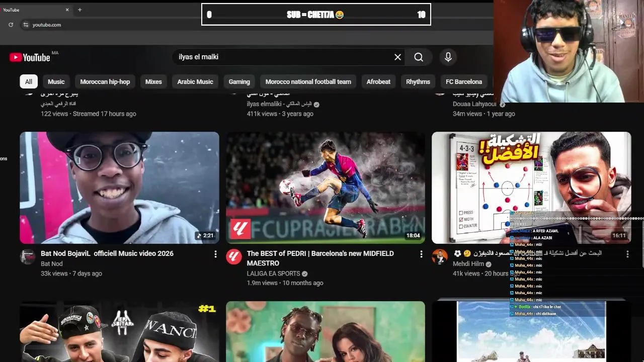Click the 411k views 3 years ago text
Viewport: 644px width, 362px height.
tap(280, 114)
